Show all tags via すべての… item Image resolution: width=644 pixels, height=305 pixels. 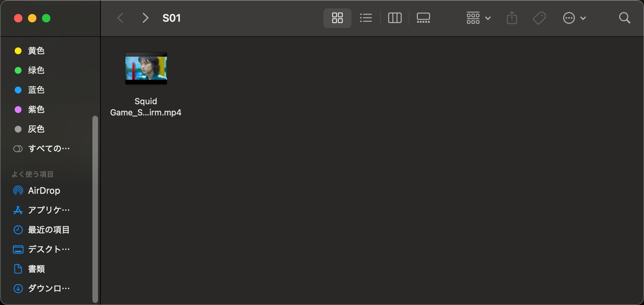click(x=49, y=149)
